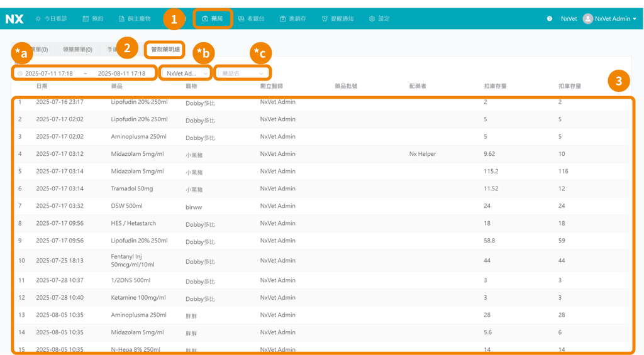Click Midazolam 5mg/ml in row 4
Screen dimensions: 644x355
(137, 154)
